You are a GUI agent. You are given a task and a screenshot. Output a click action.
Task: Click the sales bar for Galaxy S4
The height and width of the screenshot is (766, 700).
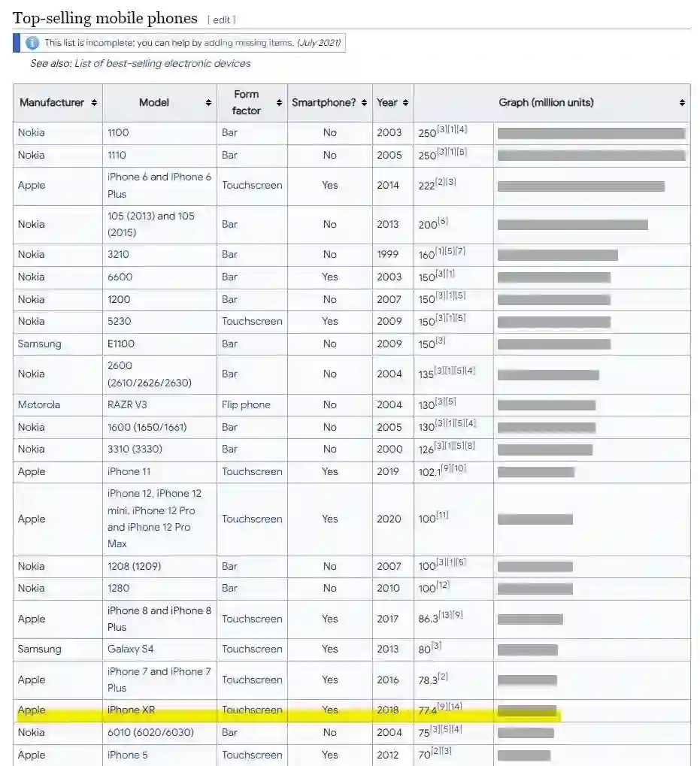point(528,649)
